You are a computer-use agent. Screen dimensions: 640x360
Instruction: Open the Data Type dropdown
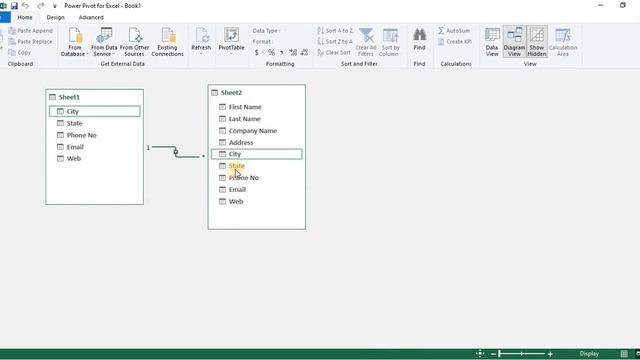coord(266,31)
